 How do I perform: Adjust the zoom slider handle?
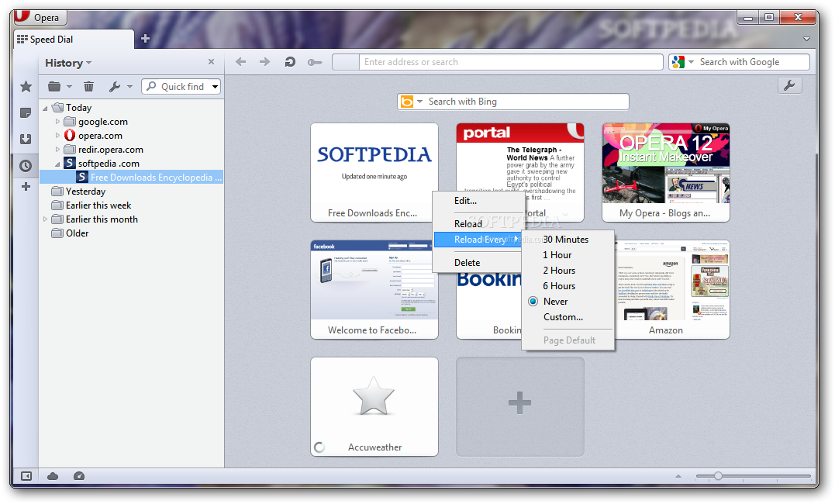click(x=718, y=476)
